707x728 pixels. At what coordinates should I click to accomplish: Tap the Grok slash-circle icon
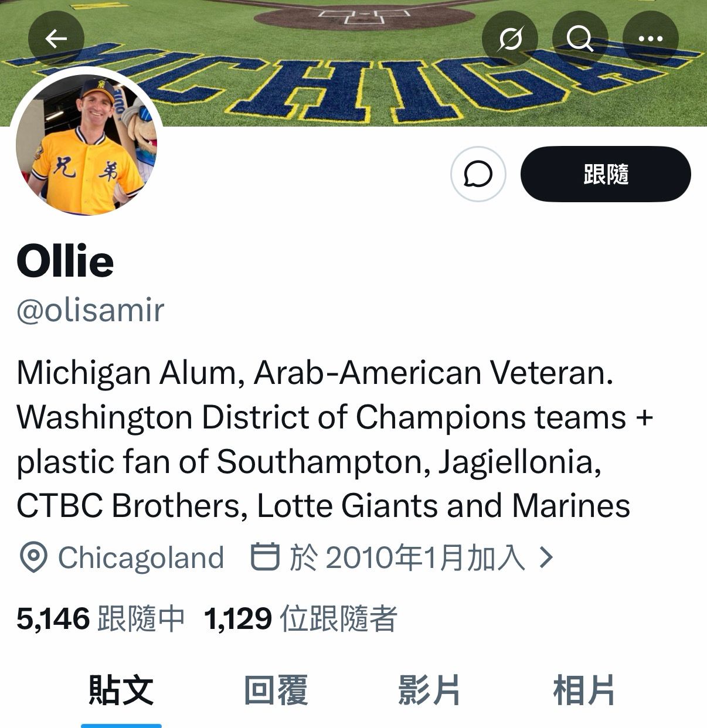[510, 39]
